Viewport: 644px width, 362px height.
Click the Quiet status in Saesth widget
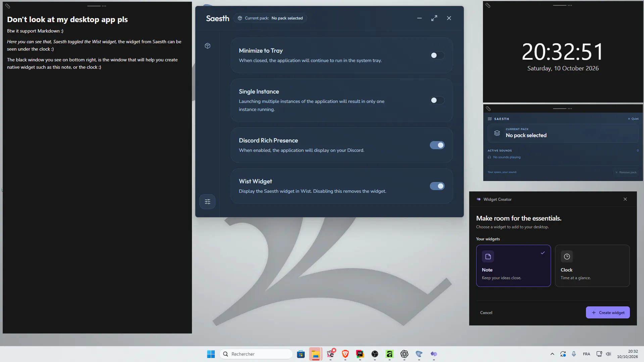(x=633, y=119)
